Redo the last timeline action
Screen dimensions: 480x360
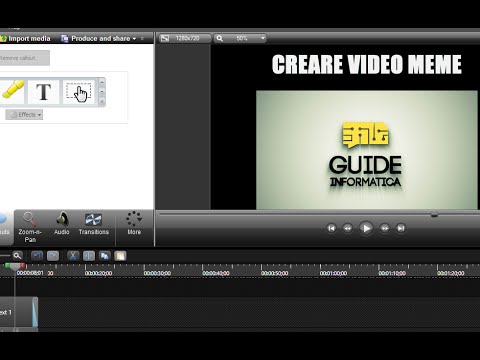53,256
